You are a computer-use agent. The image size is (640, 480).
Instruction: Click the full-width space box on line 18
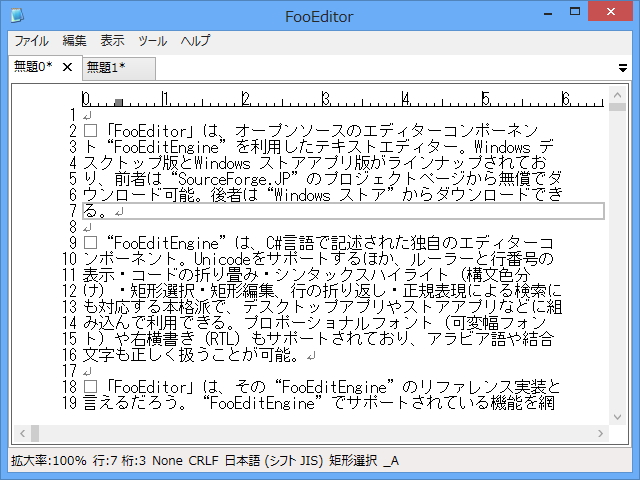[x=90, y=387]
